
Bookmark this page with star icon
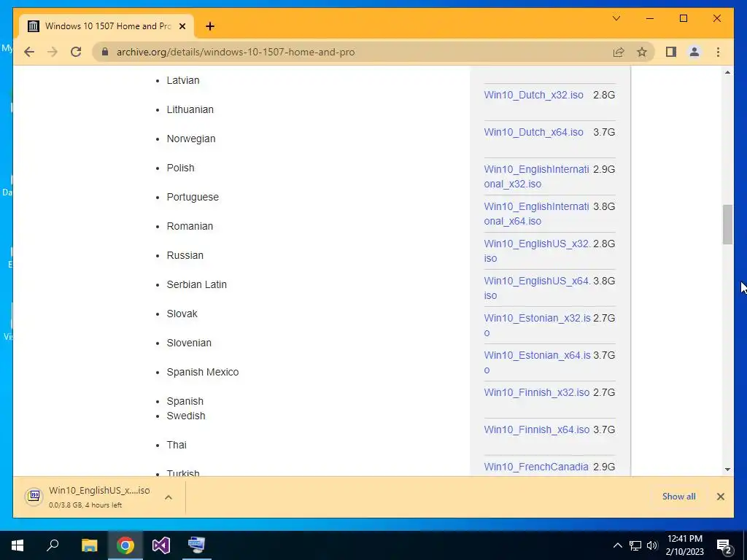(x=642, y=52)
